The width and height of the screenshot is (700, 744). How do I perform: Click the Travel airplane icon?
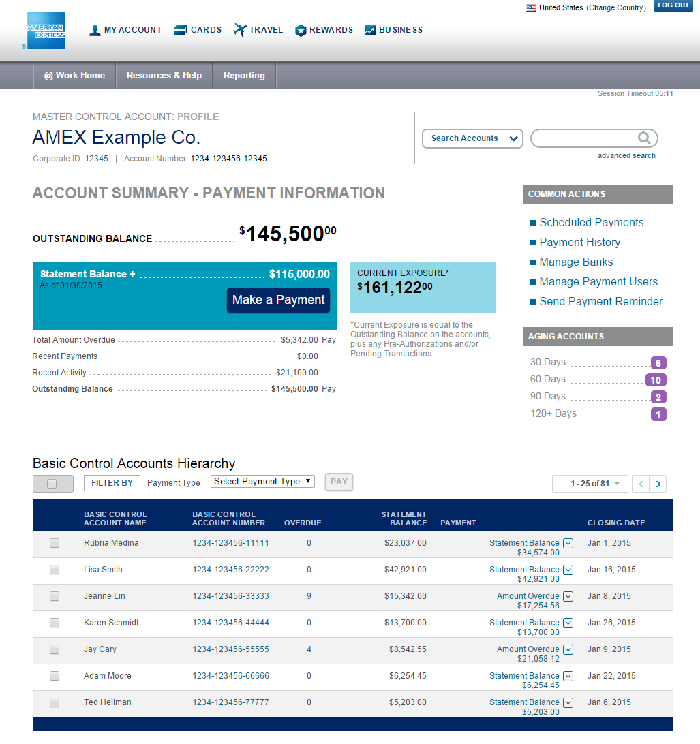point(239,30)
